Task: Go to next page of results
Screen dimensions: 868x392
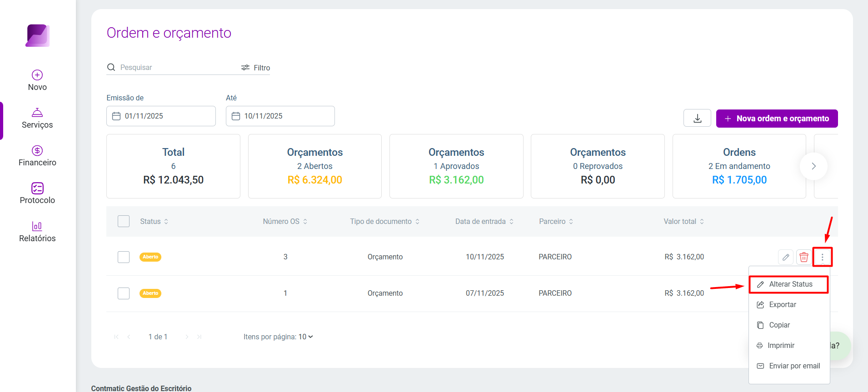Action: (187, 337)
